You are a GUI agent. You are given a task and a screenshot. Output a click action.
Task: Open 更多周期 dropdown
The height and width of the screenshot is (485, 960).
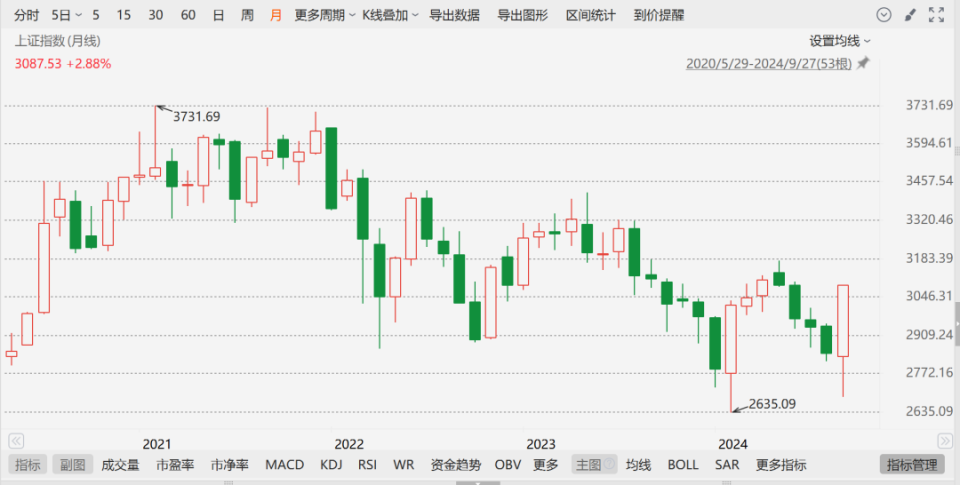tap(324, 15)
